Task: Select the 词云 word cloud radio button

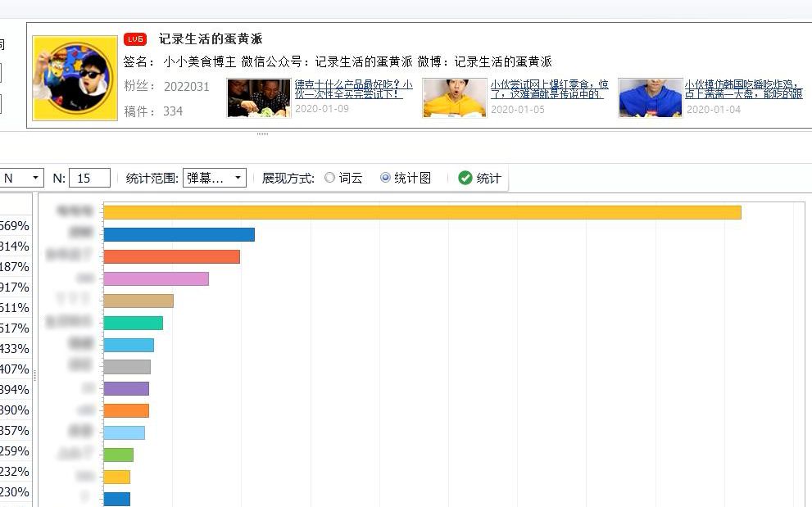Action: point(330,177)
